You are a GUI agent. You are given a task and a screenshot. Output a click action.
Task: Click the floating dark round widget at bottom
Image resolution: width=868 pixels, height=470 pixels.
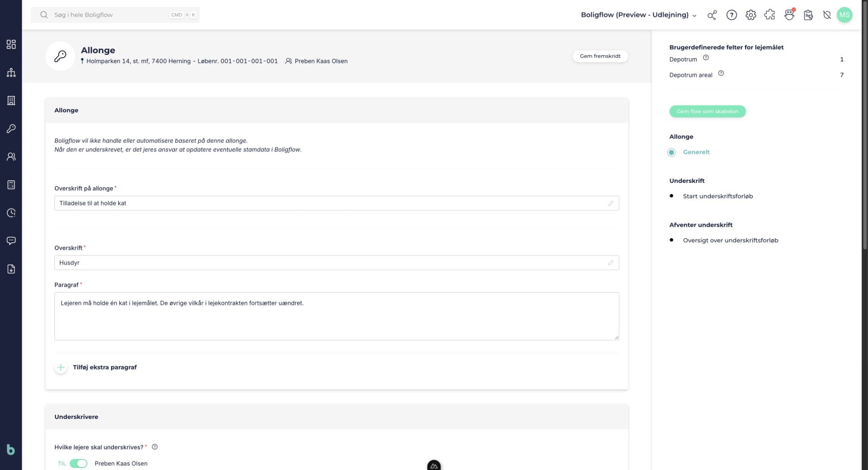coord(434,465)
